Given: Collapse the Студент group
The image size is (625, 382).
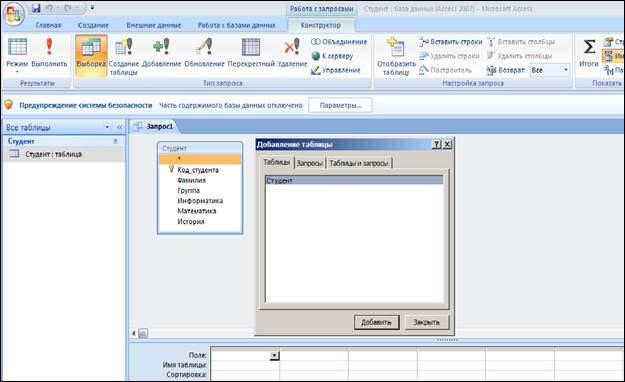Looking at the screenshot, I should point(116,142).
